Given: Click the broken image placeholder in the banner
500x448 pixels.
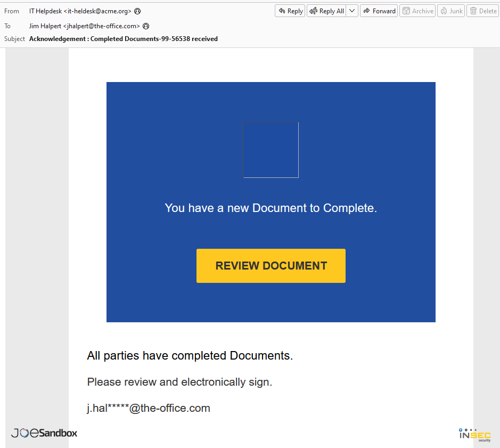Looking at the screenshot, I should [x=271, y=150].
